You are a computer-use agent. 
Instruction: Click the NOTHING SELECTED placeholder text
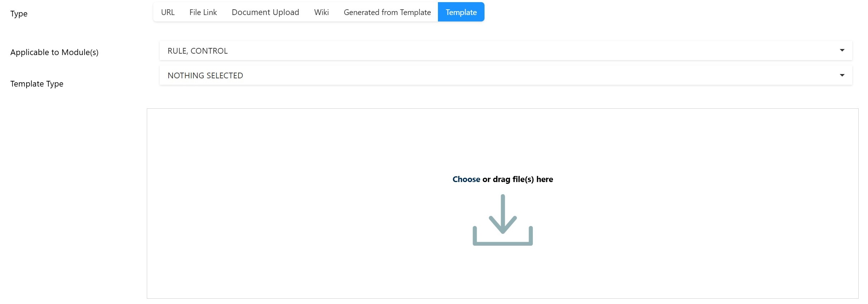tap(205, 75)
